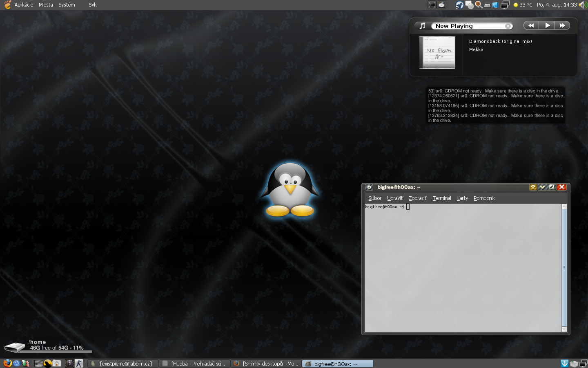This screenshot has width=588, height=368.
Task: Click the Svk keyboard layout indicator
Action: [x=93, y=5]
